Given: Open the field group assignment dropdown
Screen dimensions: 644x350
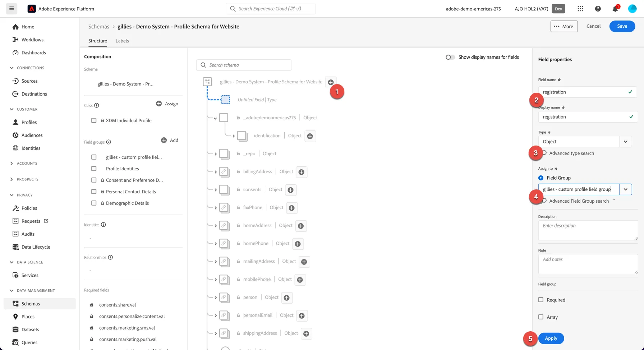Looking at the screenshot, I should click(x=625, y=189).
